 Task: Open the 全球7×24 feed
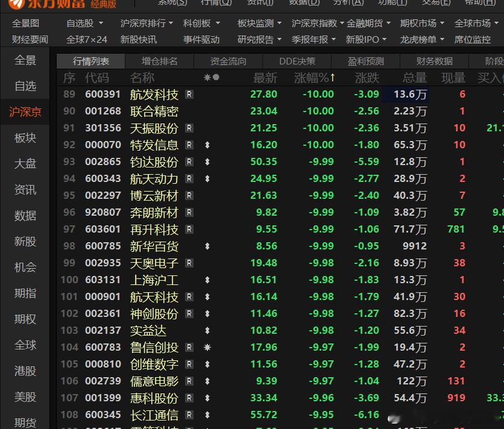click(86, 40)
